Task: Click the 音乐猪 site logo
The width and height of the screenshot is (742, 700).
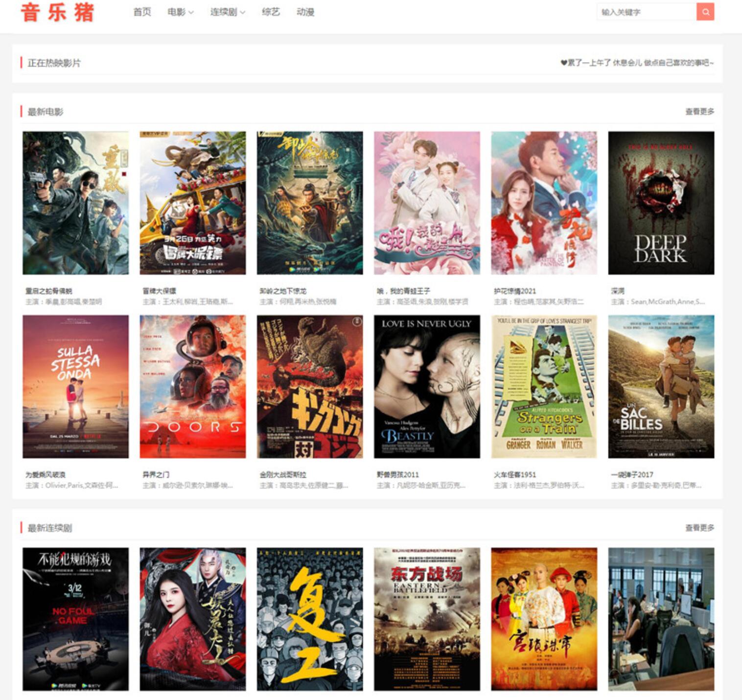Action: click(57, 12)
